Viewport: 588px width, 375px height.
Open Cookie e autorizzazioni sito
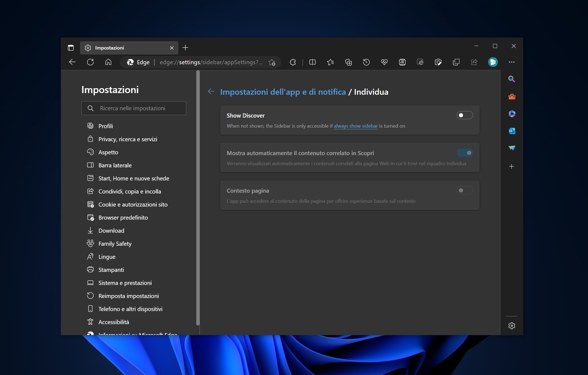pyautogui.click(x=133, y=204)
